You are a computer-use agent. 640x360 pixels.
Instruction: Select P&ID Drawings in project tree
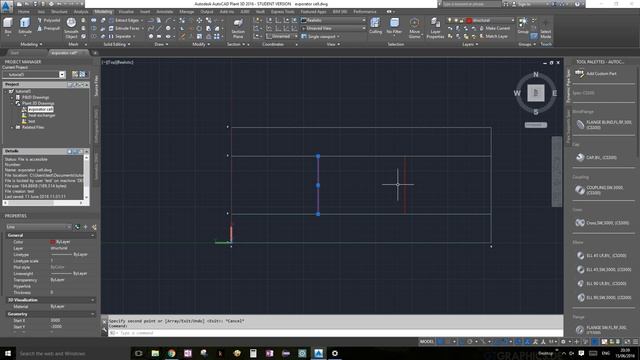tap(35, 98)
